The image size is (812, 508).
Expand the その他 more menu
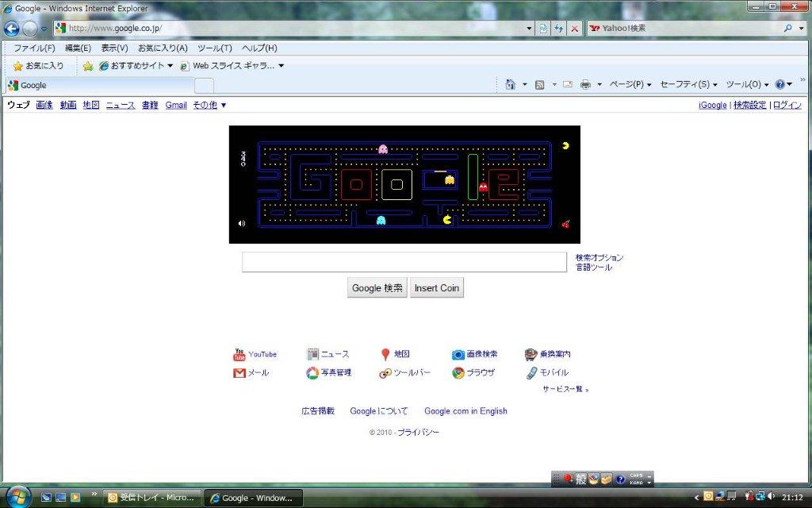click(209, 106)
